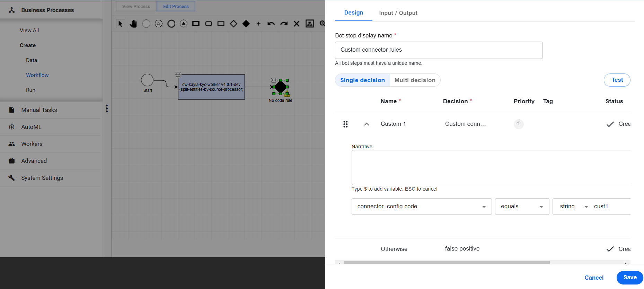Grab the Custom 1 row drag handle
Screen dimensions: 644x289
tap(345, 124)
